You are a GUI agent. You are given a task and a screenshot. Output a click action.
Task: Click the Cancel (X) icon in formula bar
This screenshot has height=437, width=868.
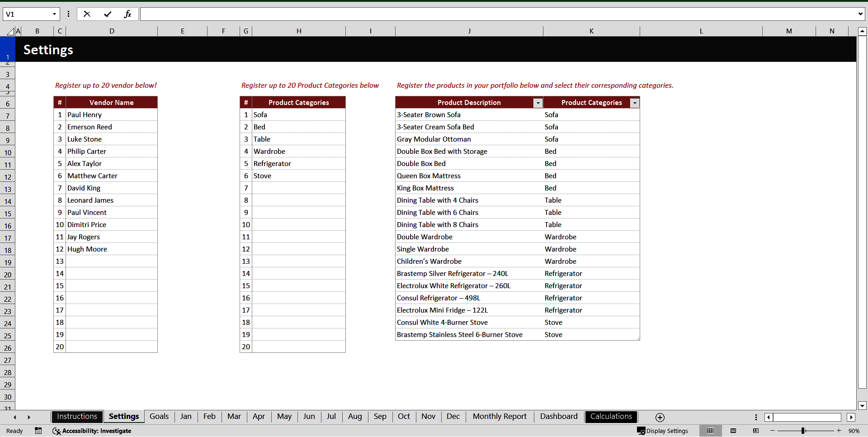click(87, 14)
